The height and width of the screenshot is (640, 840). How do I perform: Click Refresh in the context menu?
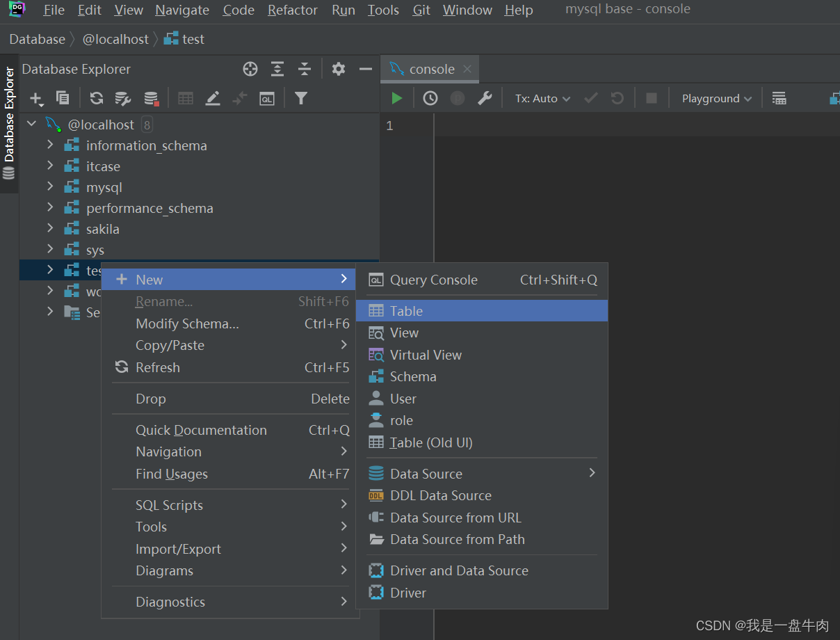pyautogui.click(x=229, y=367)
